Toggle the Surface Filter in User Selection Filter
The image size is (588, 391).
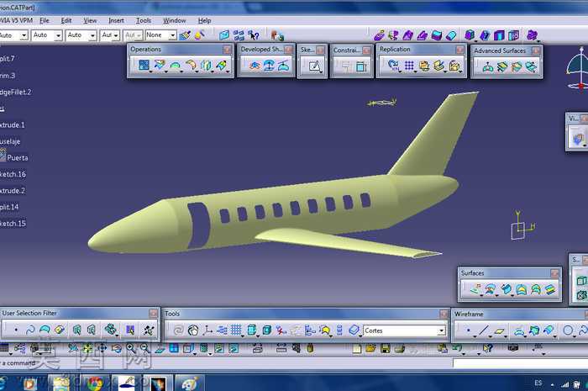click(45, 330)
